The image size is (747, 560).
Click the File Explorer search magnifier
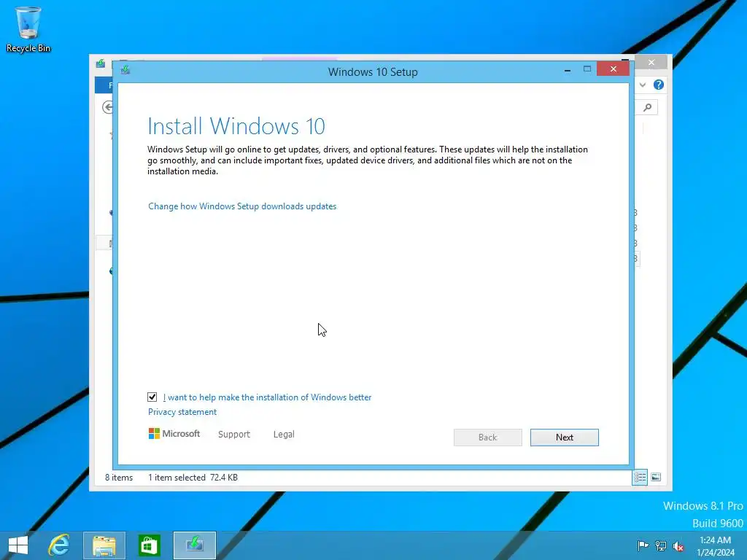click(648, 108)
